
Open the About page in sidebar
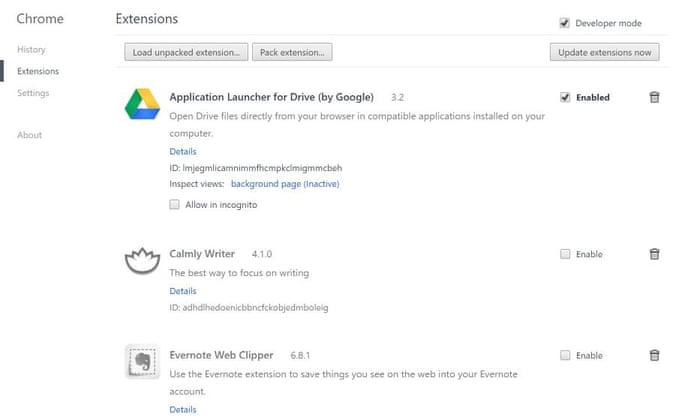(29, 135)
